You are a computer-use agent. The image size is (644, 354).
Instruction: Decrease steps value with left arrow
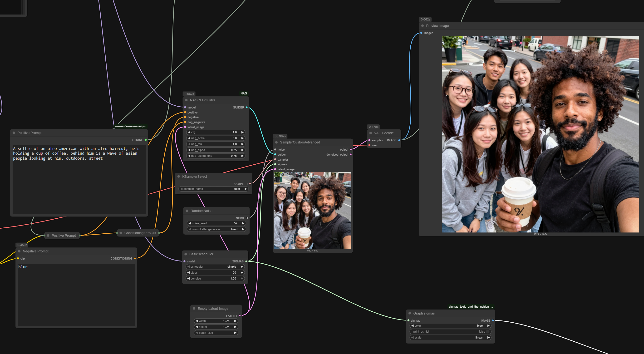(x=188, y=273)
